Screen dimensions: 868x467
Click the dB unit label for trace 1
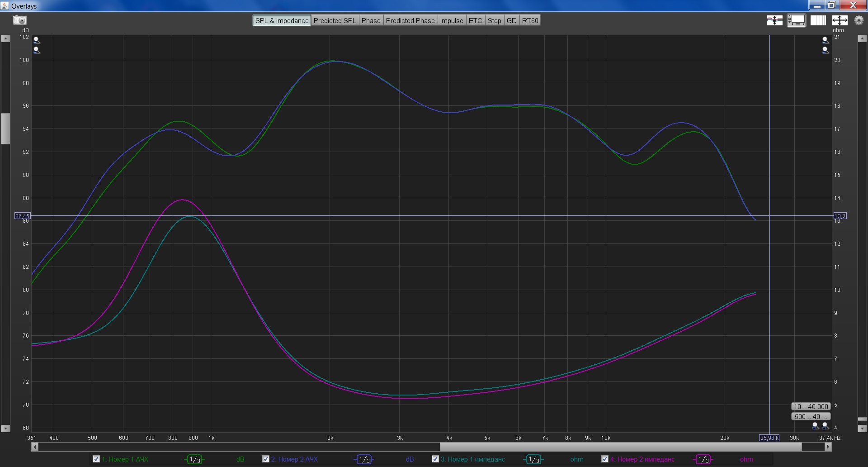click(240, 459)
